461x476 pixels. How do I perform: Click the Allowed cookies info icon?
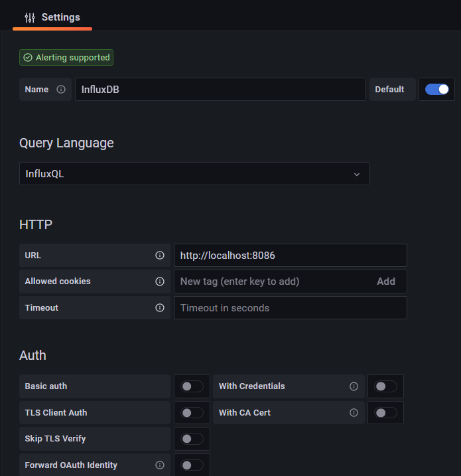[160, 281]
